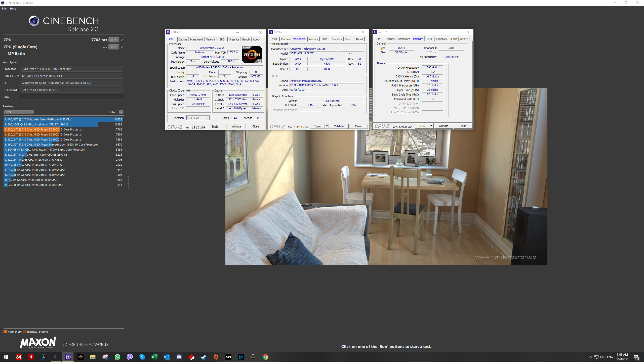
Task: Open Excel from the taskbar
Action: pos(154,357)
